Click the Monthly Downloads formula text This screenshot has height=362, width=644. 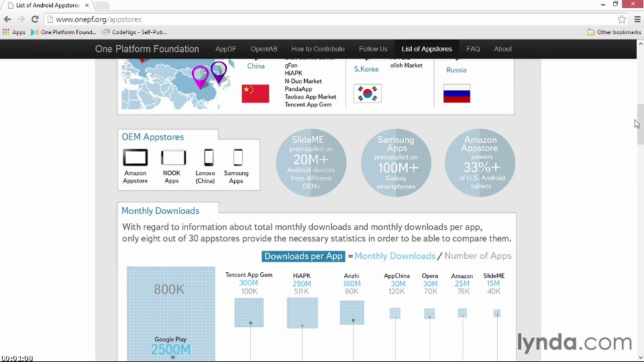click(394, 256)
